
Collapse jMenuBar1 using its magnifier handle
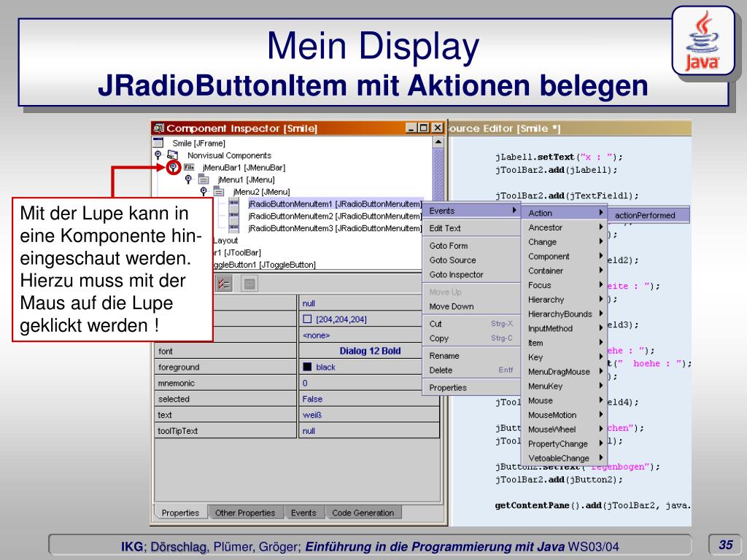[174, 167]
